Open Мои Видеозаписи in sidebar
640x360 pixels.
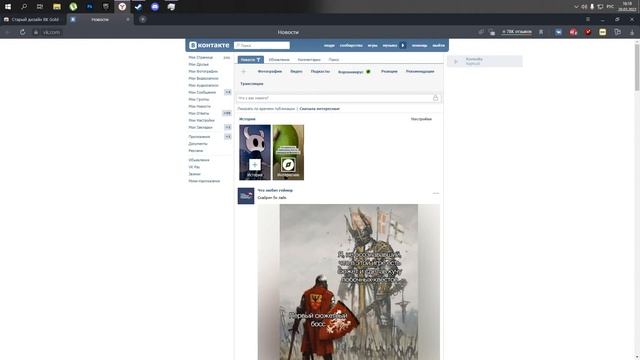pos(203,78)
